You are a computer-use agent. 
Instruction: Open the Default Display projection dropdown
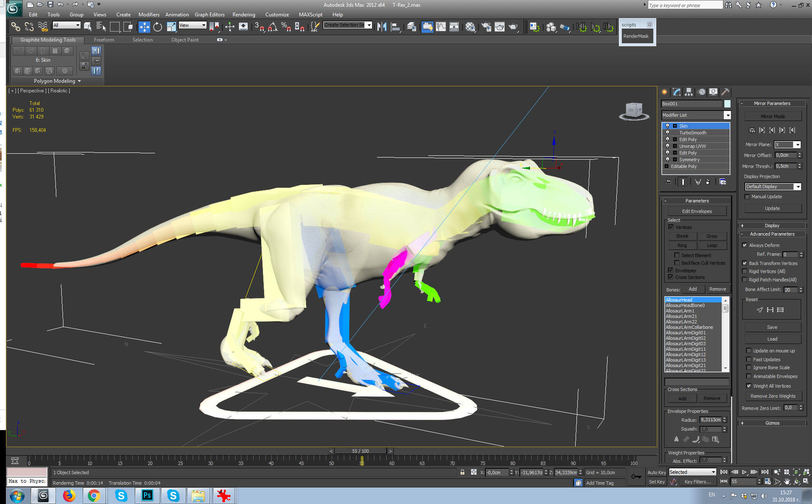coord(798,186)
